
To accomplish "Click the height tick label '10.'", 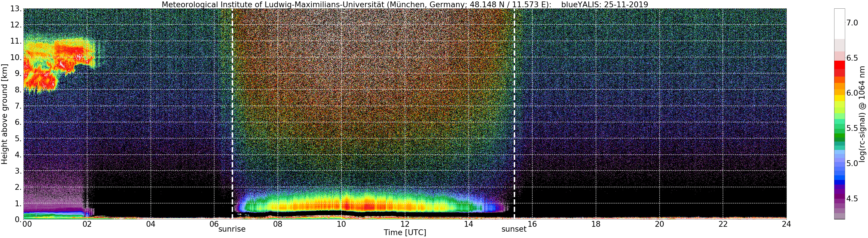I will (x=16, y=57).
